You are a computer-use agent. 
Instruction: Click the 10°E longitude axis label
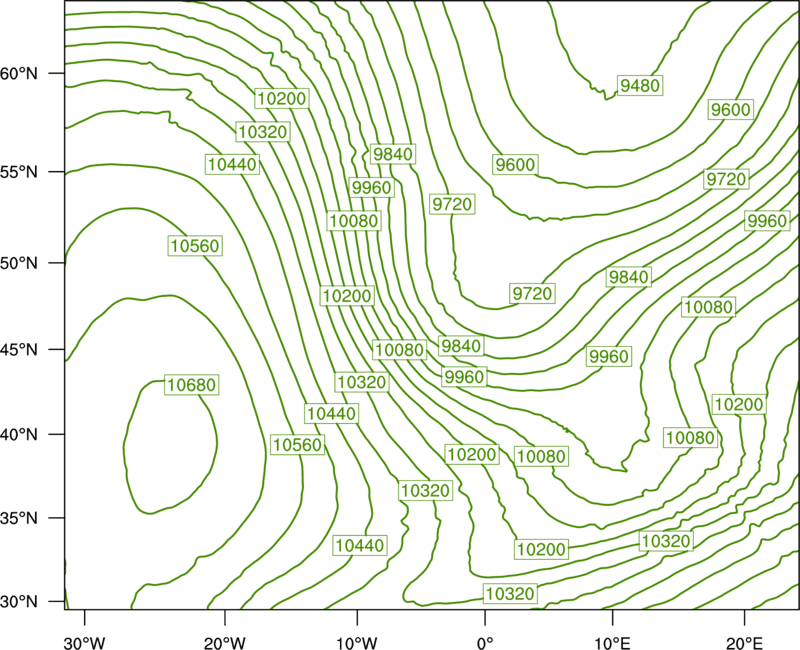pos(612,642)
